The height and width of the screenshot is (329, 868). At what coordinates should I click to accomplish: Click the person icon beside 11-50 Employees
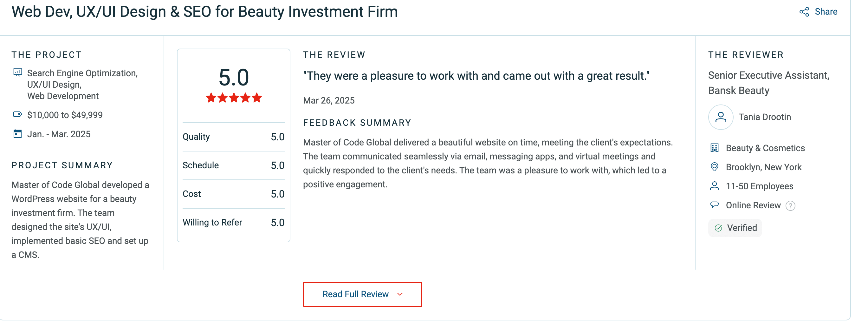click(714, 186)
